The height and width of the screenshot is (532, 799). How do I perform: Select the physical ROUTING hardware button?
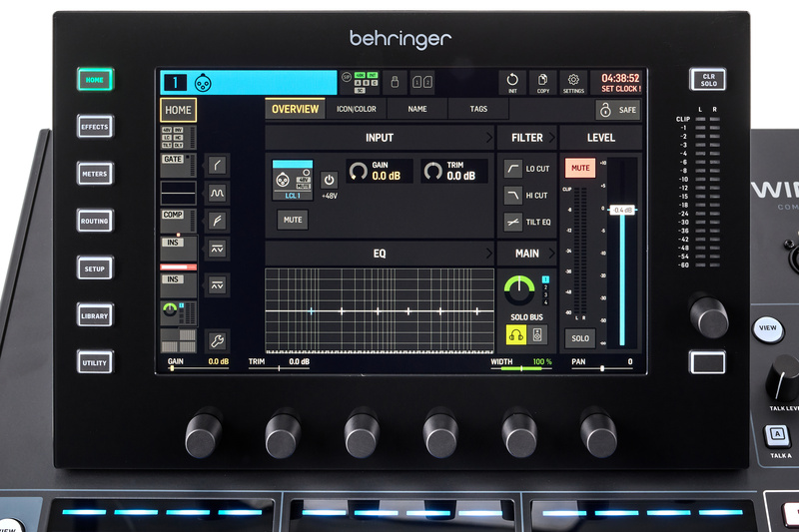click(95, 221)
